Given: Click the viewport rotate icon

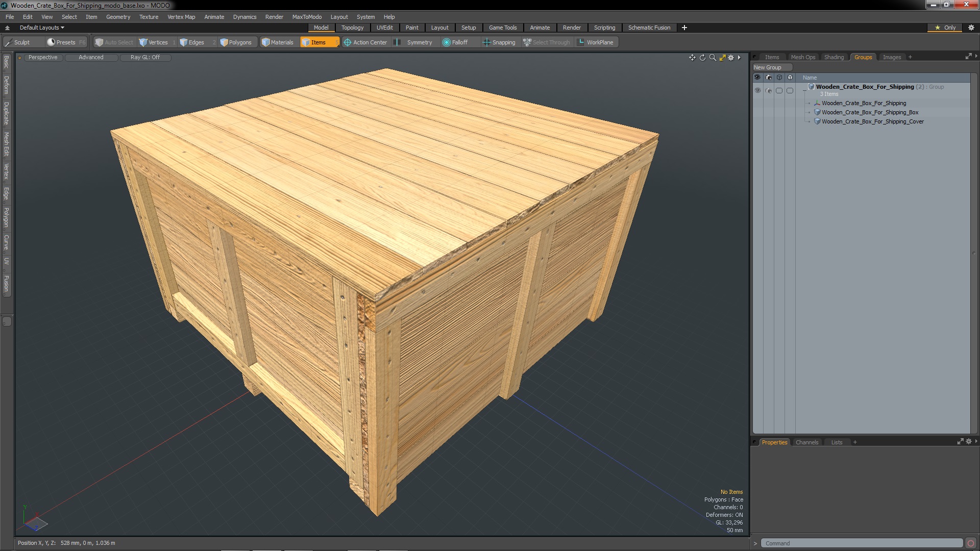Looking at the screenshot, I should coord(702,58).
